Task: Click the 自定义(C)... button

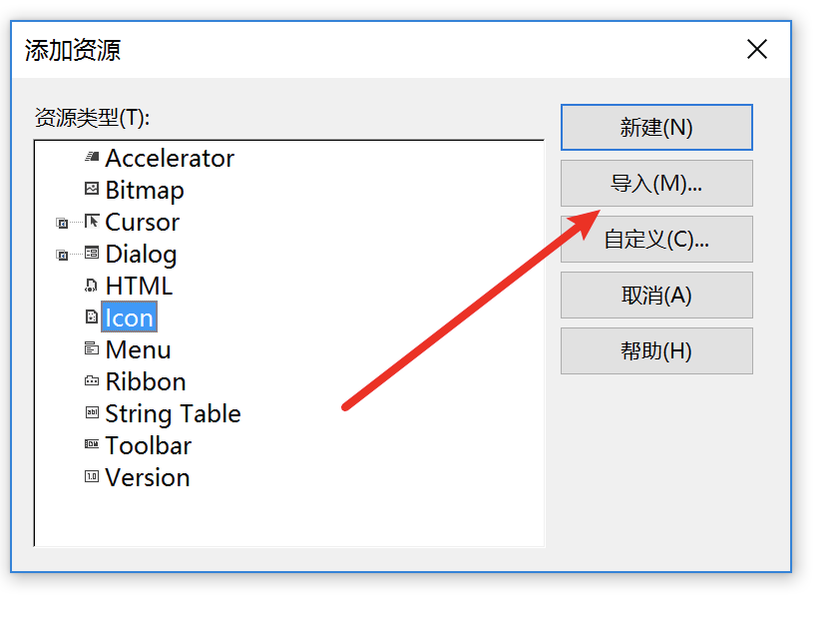Action: 656,240
